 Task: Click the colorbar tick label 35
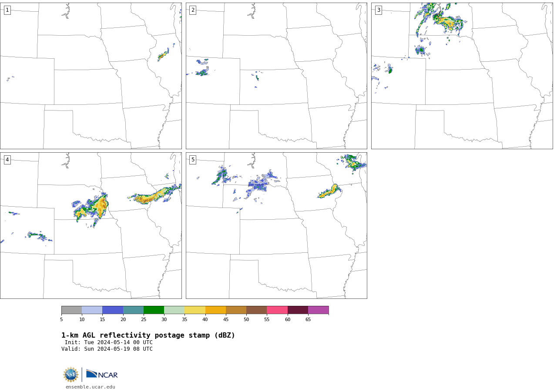point(185,320)
